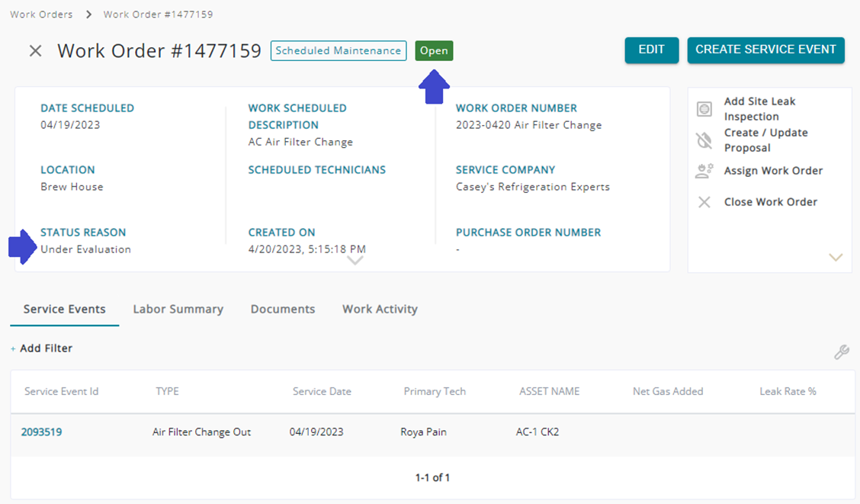Screen dimensions: 860x504
Task: Sort by ASSET NAME column header
Action: tap(550, 392)
